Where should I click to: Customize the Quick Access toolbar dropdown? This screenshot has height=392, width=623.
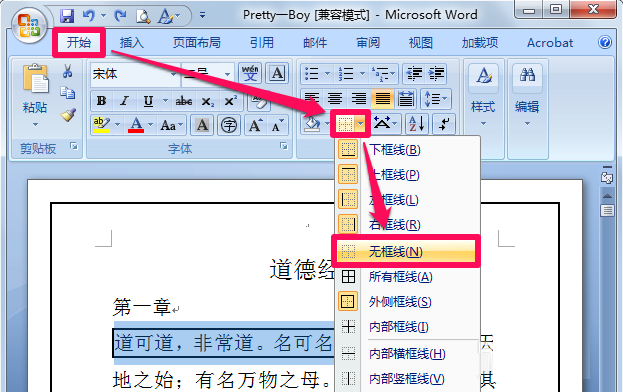pos(203,16)
